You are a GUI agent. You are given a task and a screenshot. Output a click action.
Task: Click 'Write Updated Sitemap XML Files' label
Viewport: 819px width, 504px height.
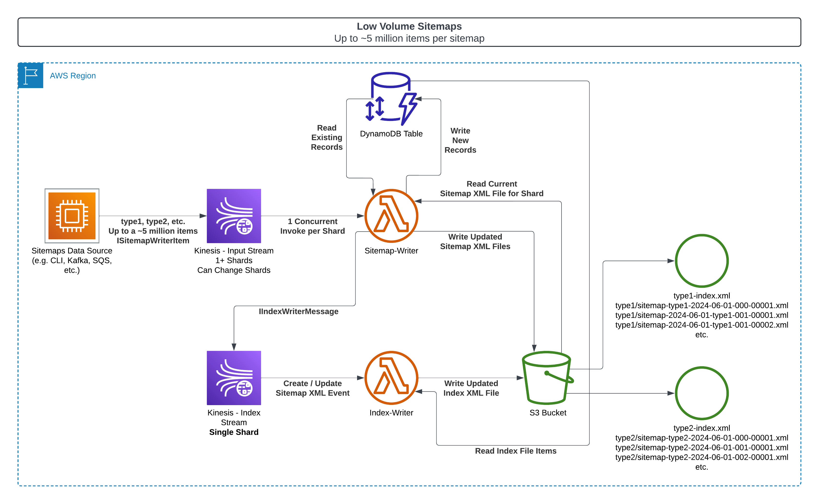click(x=475, y=242)
